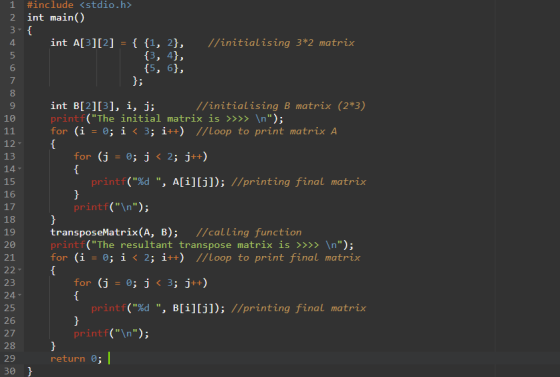This screenshot has height=377, width=560.
Task: Collapse the inner block fold at line 24
Action: pyautogui.click(x=20, y=295)
